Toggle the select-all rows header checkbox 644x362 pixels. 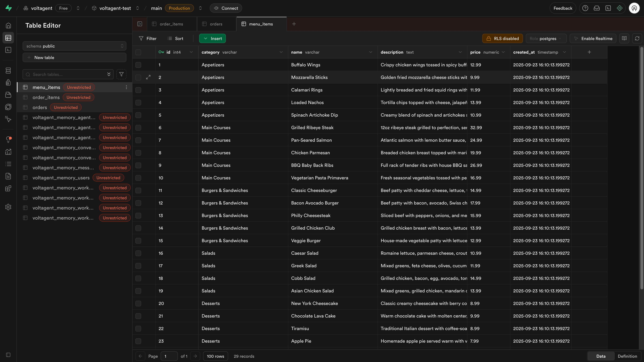(138, 52)
